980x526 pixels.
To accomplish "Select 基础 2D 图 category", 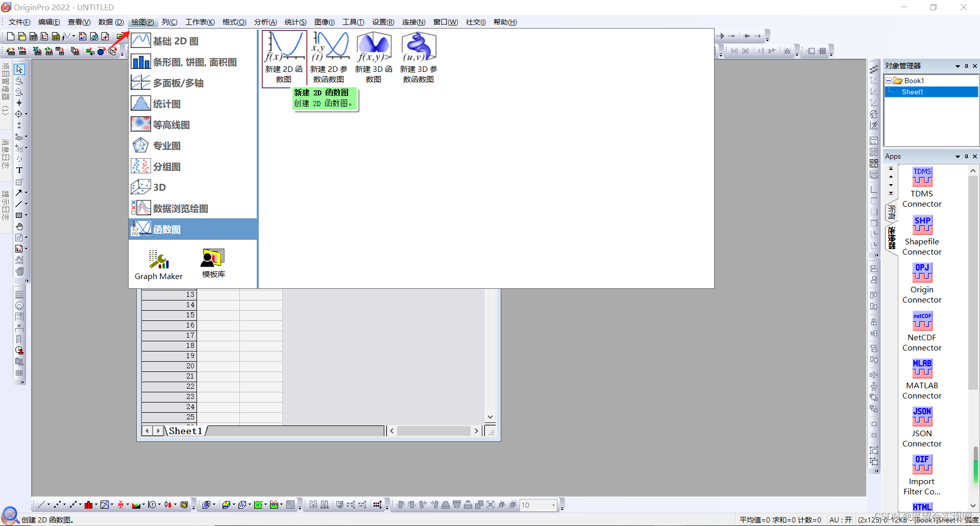I will coord(193,41).
